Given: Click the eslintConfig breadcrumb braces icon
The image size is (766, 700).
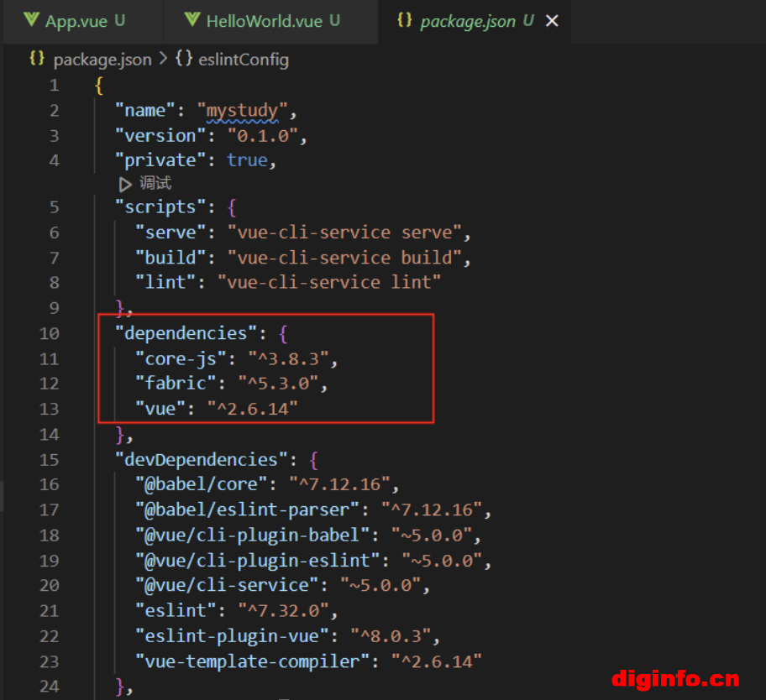Looking at the screenshot, I should (184, 59).
